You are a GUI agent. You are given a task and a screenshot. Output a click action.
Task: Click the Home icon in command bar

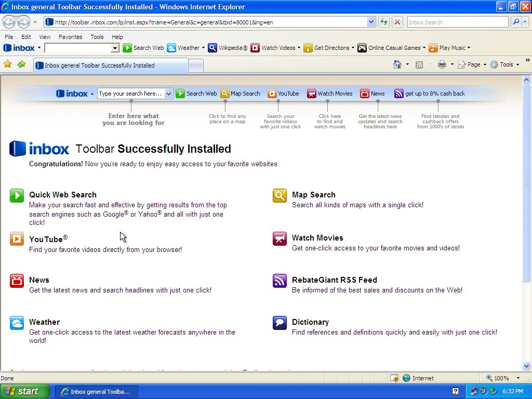pos(397,64)
